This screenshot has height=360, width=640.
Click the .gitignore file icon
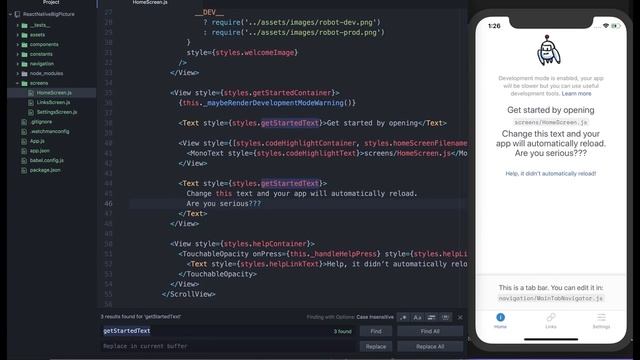click(24, 122)
